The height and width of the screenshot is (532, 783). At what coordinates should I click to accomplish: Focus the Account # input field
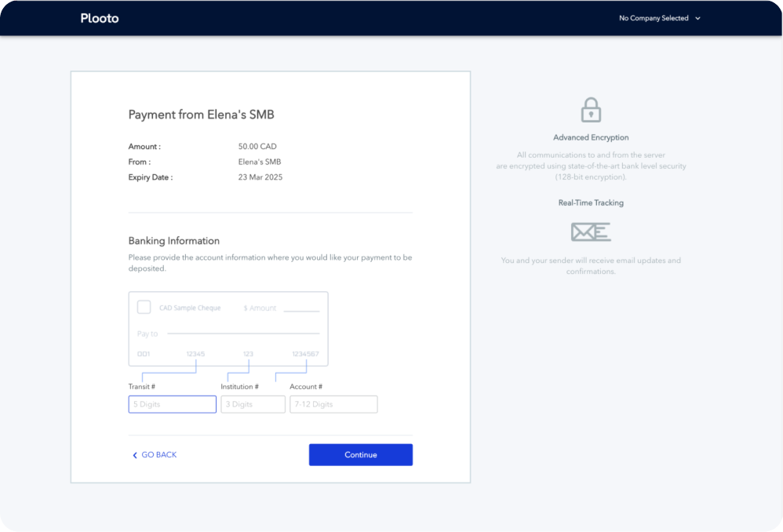[333, 404]
